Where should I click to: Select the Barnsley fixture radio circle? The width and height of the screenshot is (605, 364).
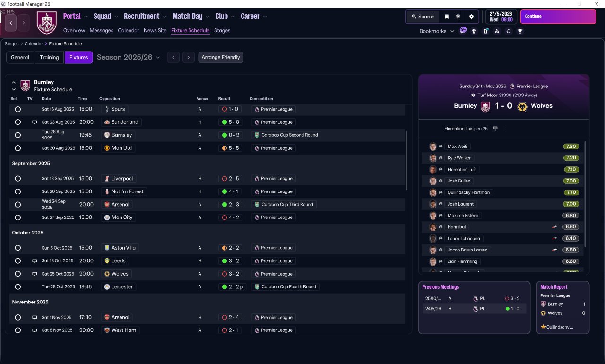pos(17,135)
